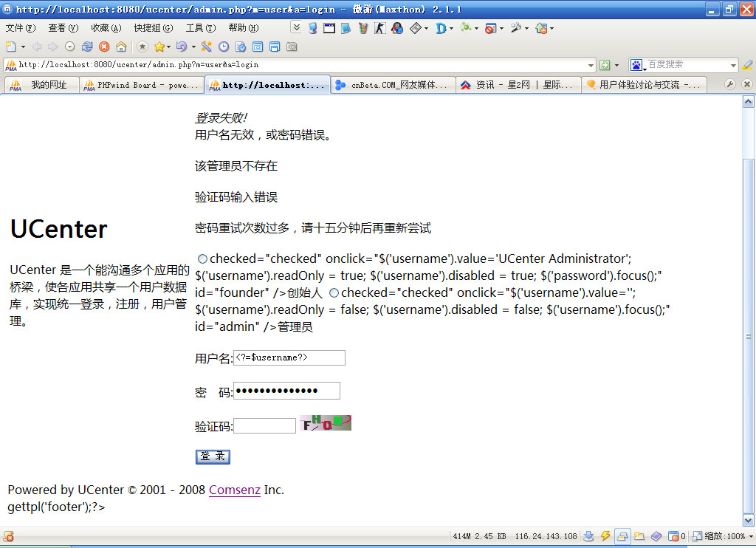Click the ad blocker icon in toolbar

click(x=490, y=29)
